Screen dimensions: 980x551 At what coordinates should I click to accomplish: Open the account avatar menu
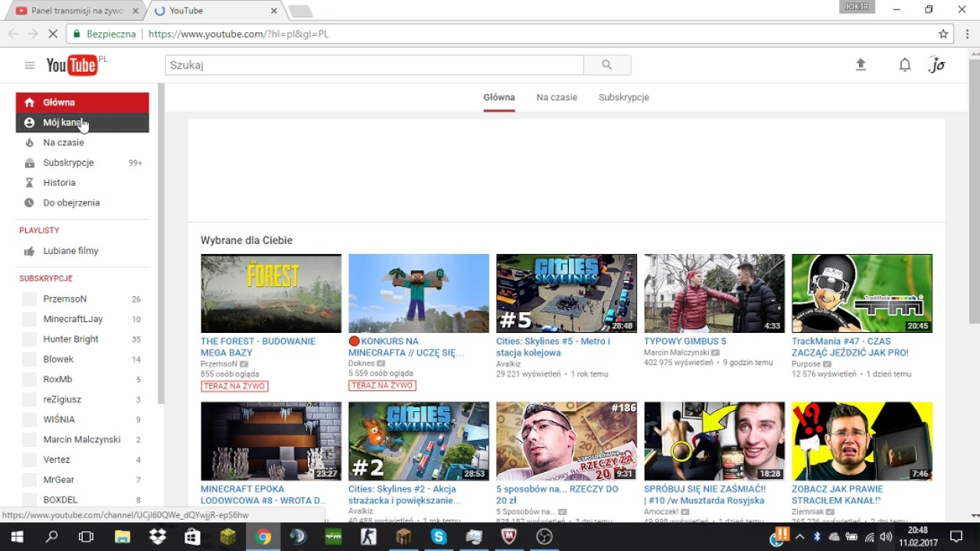(937, 65)
